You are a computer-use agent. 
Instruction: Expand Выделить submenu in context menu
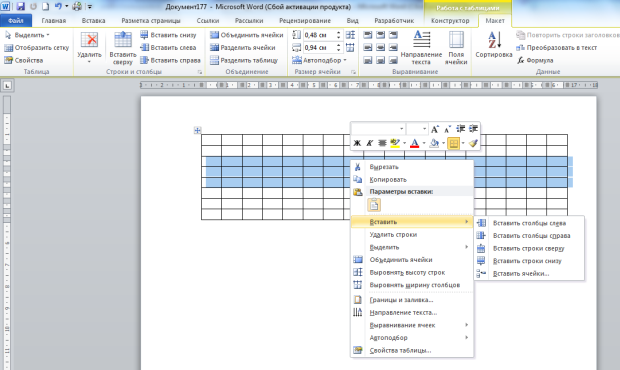(x=412, y=247)
